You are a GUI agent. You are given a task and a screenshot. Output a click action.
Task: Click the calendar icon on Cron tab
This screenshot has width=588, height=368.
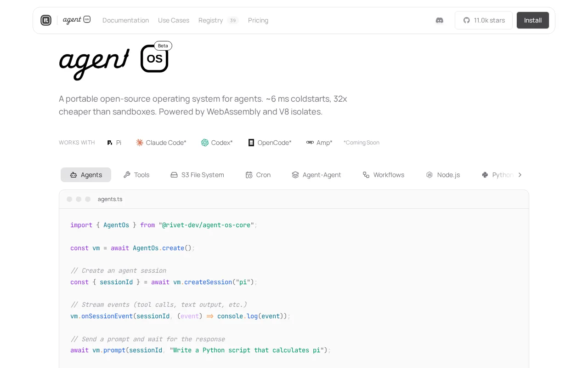tap(249, 175)
